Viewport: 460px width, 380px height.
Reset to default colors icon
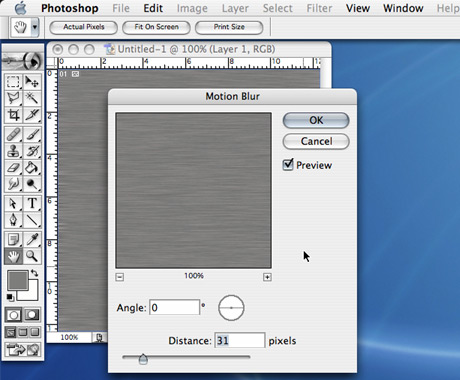click(x=10, y=297)
